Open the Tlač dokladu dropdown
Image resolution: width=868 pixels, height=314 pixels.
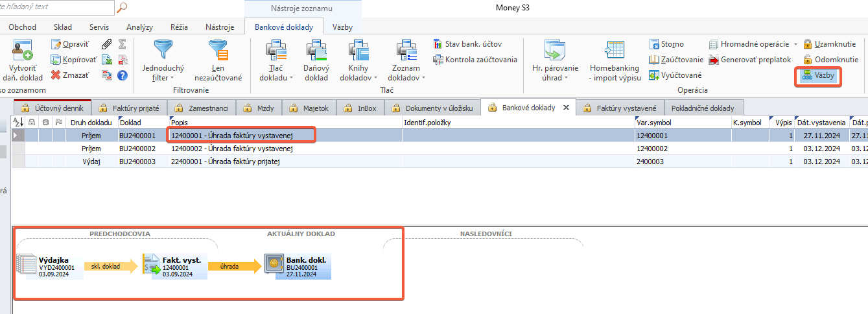click(280, 78)
